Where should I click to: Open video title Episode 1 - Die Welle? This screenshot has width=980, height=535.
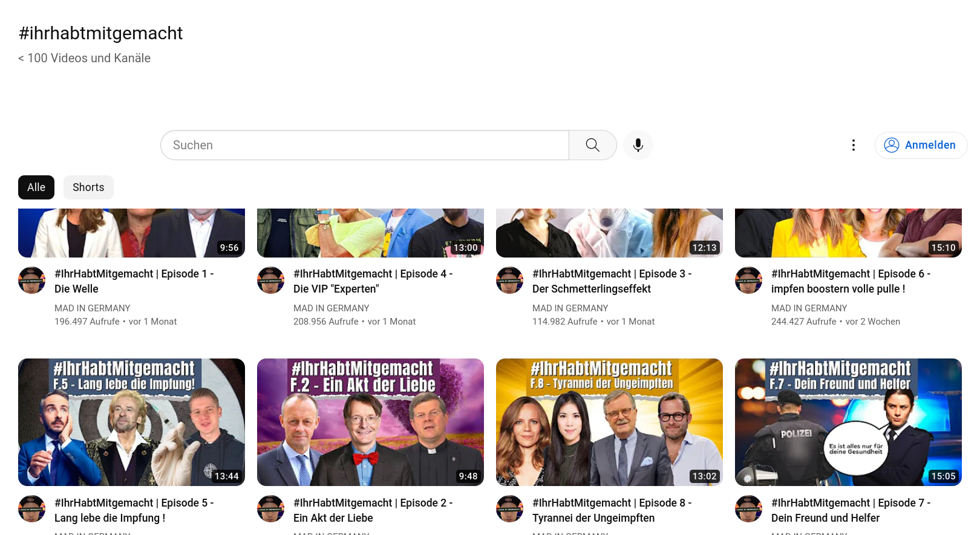134,281
